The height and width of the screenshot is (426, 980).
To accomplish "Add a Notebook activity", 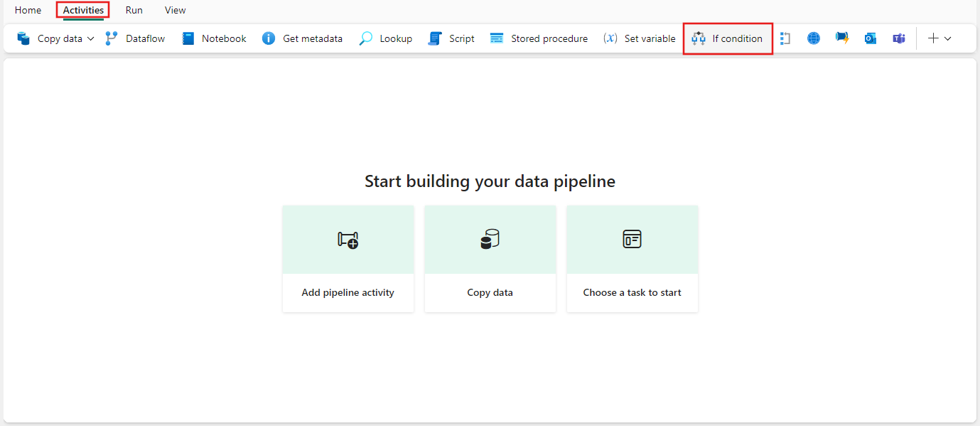I will (214, 38).
